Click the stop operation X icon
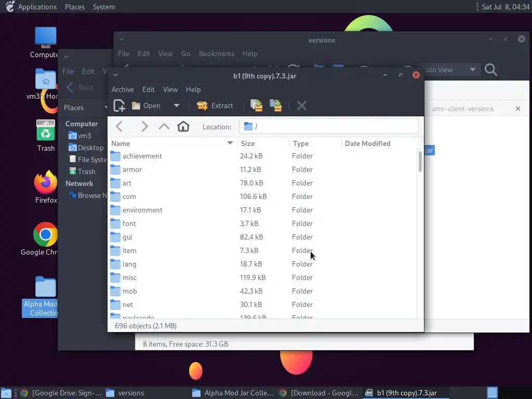The image size is (532, 399). (x=302, y=105)
